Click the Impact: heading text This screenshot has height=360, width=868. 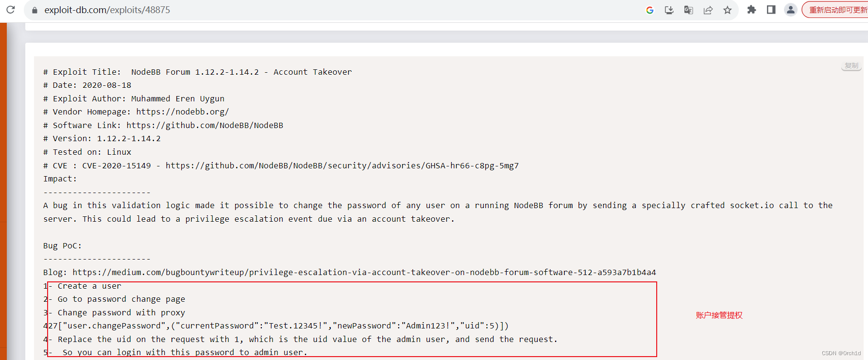[60, 179]
